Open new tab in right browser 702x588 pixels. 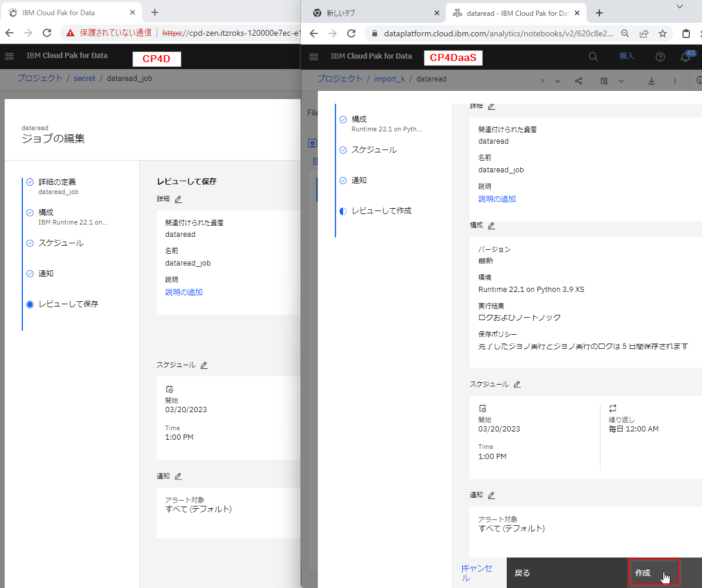tap(599, 13)
